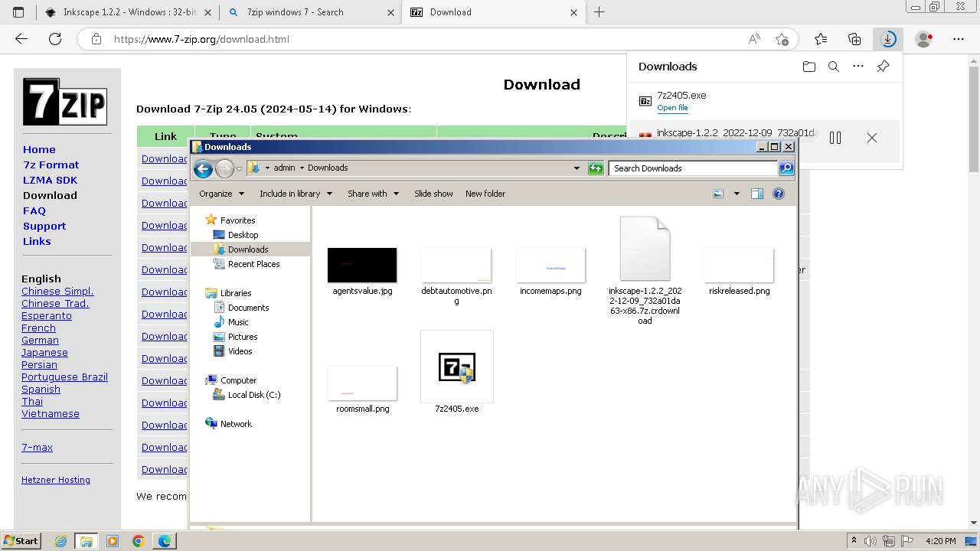Close the Download tab

click(574, 12)
